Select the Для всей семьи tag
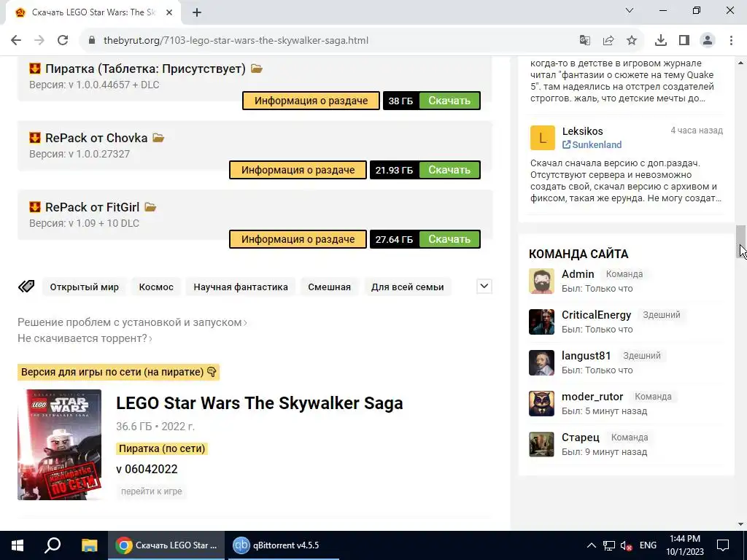This screenshot has width=747, height=560. (407, 287)
